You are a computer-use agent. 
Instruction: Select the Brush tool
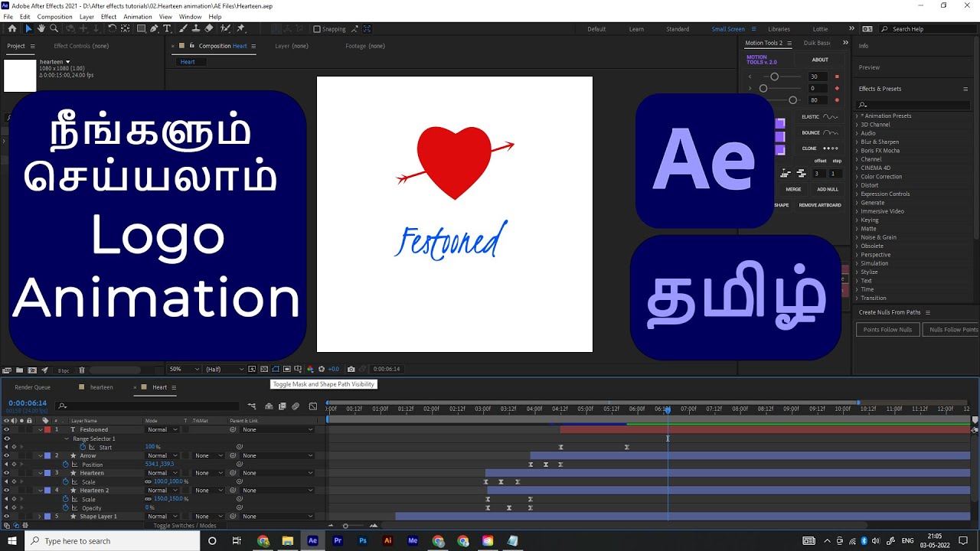pyautogui.click(x=182, y=28)
